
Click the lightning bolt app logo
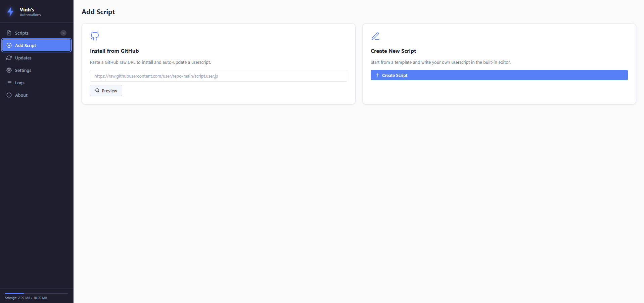pyautogui.click(x=10, y=12)
